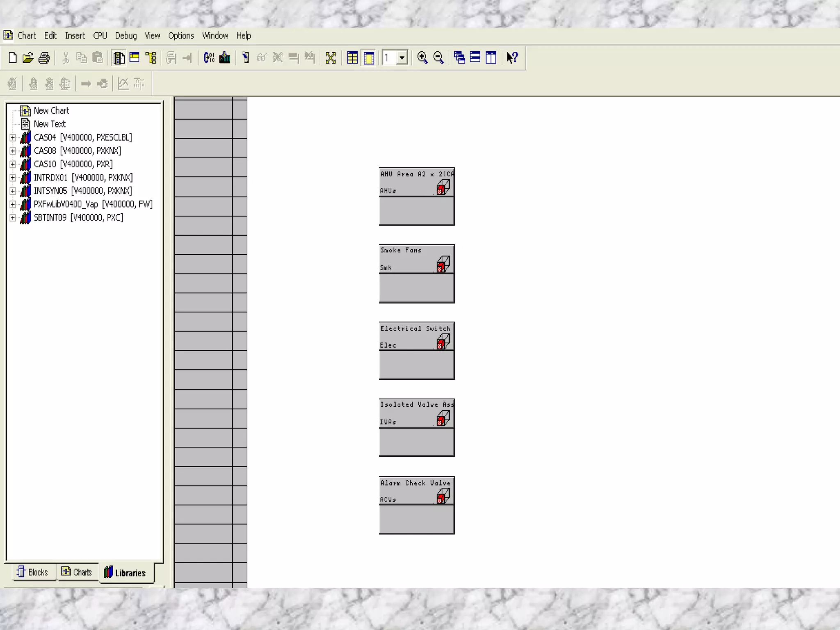840x630 pixels.
Task: Click the Cascade windows toolbar icon
Action: (459, 58)
